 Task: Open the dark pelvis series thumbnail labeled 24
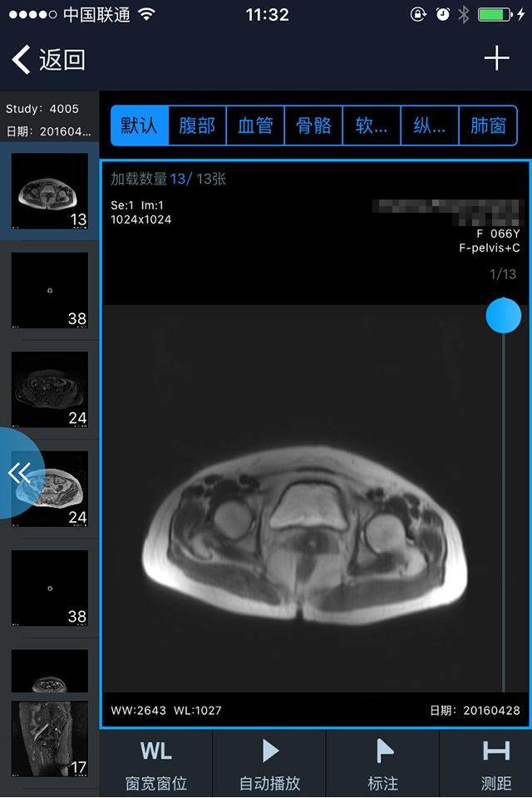[x=49, y=389]
